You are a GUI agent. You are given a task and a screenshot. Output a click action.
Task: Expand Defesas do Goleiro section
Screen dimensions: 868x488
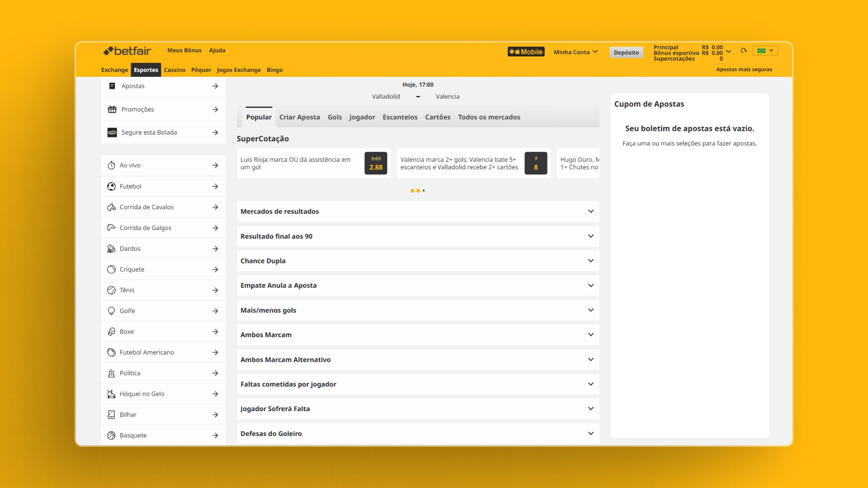tap(418, 434)
